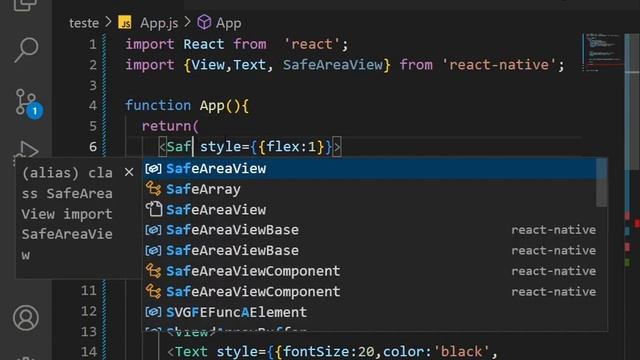640x360 pixels.
Task: Click the Text tag on line 14
Action: (x=191, y=351)
